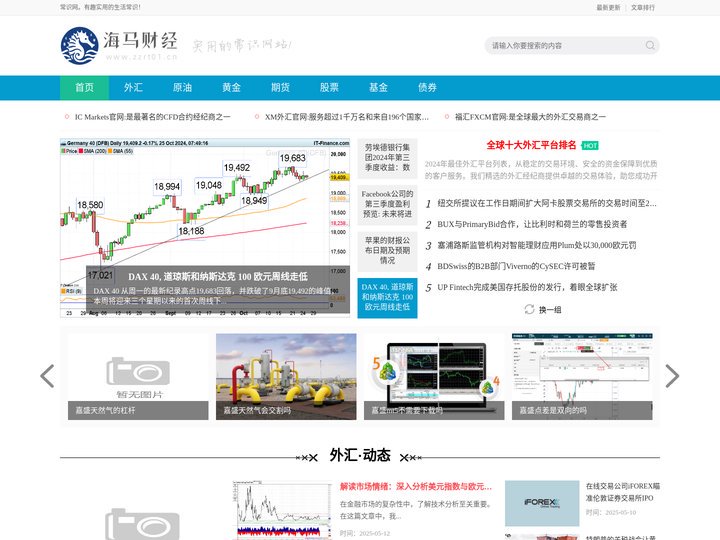Click 外汇·动态 section heading
Screen dimensions: 720x540
point(360,455)
